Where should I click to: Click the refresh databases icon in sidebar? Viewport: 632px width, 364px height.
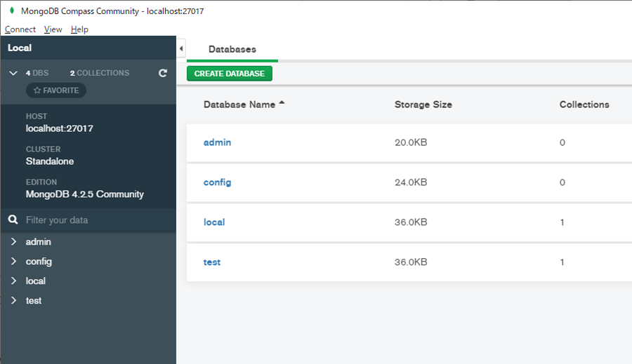(163, 73)
